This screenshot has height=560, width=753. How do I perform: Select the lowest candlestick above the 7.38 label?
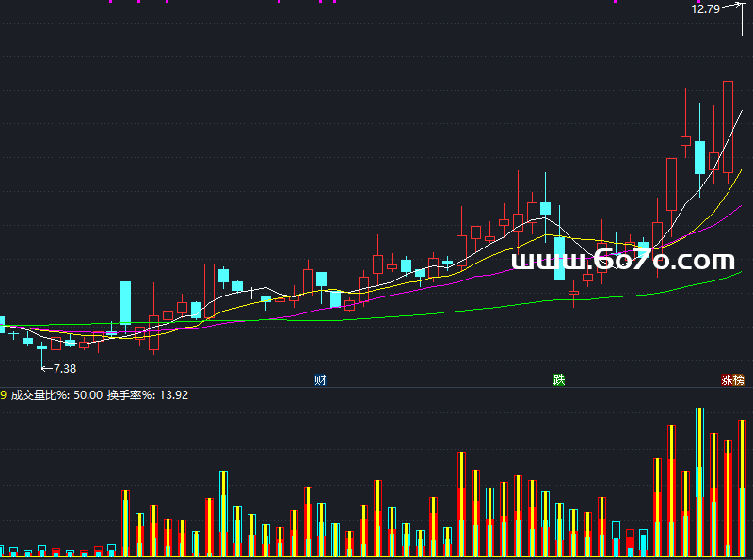41,347
